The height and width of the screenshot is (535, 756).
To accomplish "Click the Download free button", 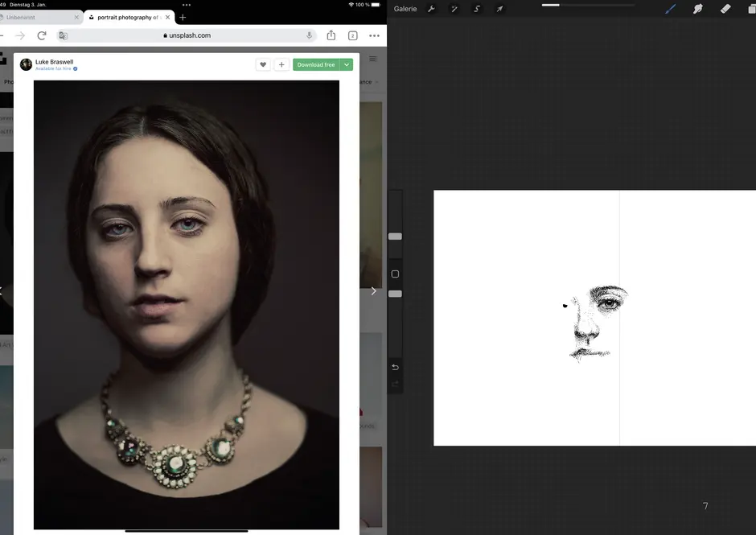I will point(316,64).
